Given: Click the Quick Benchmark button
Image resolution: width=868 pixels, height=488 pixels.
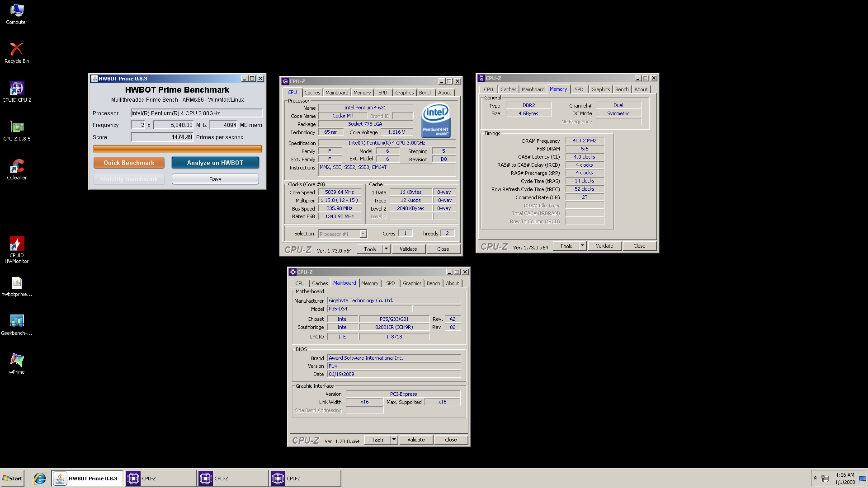Looking at the screenshot, I should [129, 163].
